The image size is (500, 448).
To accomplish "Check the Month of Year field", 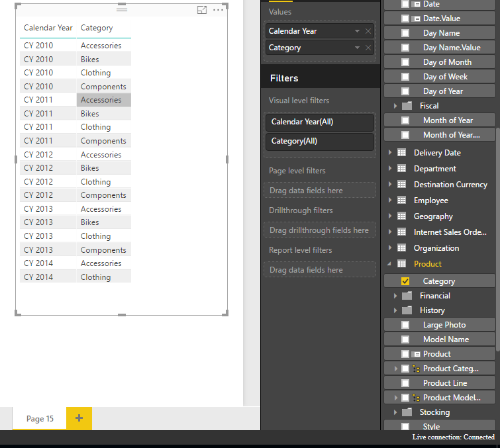I will tap(405, 120).
